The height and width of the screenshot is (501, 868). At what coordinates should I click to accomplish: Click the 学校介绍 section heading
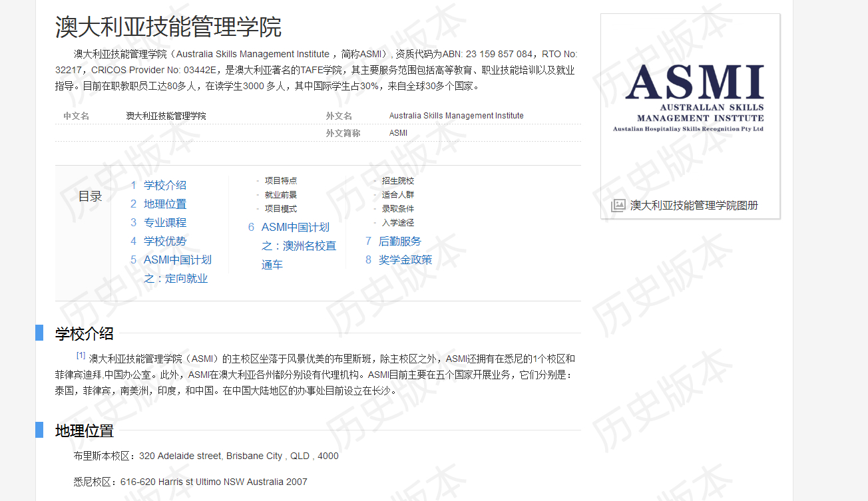point(85,333)
